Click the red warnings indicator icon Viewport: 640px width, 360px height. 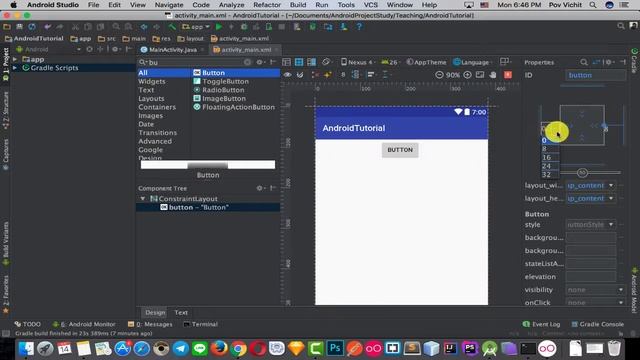click(508, 75)
